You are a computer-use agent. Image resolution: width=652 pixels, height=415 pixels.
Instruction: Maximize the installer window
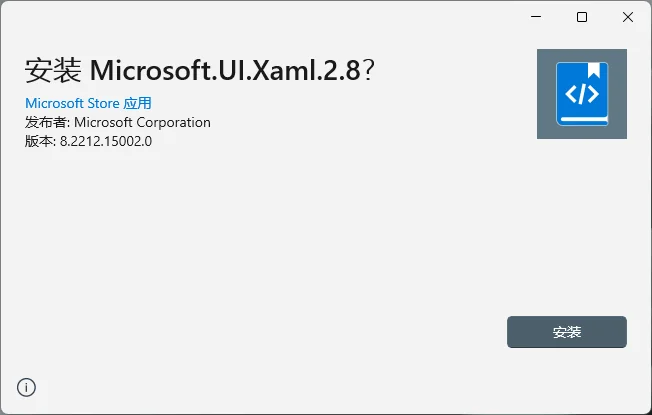pyautogui.click(x=582, y=17)
